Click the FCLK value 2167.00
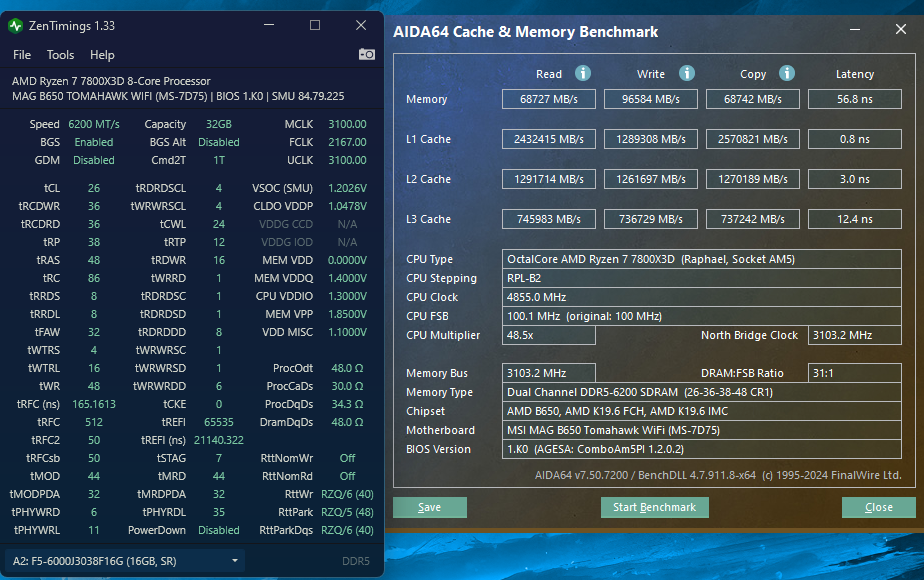Image resolution: width=924 pixels, height=580 pixels. (x=347, y=142)
